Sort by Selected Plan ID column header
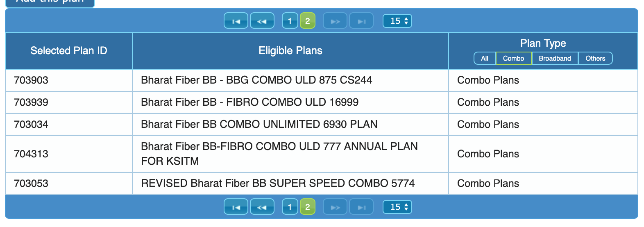The image size is (644, 227). (69, 51)
